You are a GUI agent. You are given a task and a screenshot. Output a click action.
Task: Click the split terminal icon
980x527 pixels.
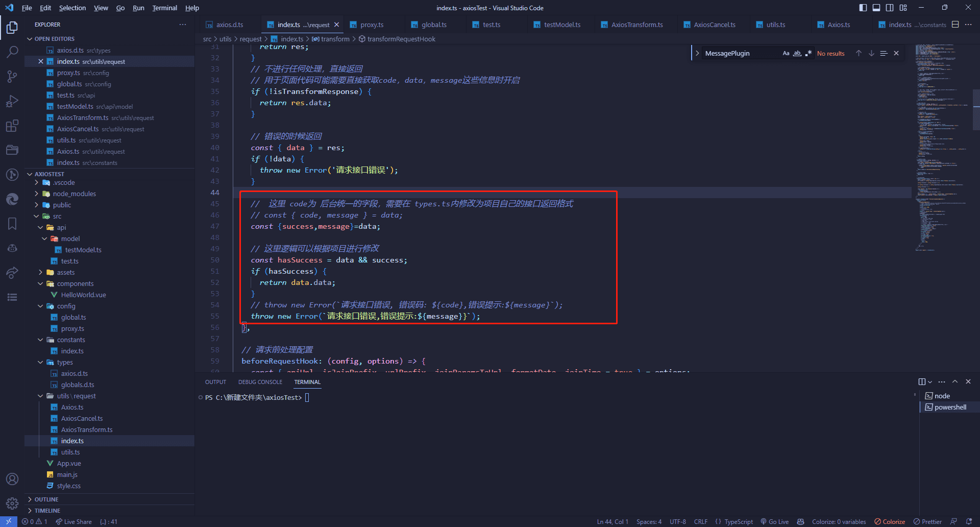[921, 382]
